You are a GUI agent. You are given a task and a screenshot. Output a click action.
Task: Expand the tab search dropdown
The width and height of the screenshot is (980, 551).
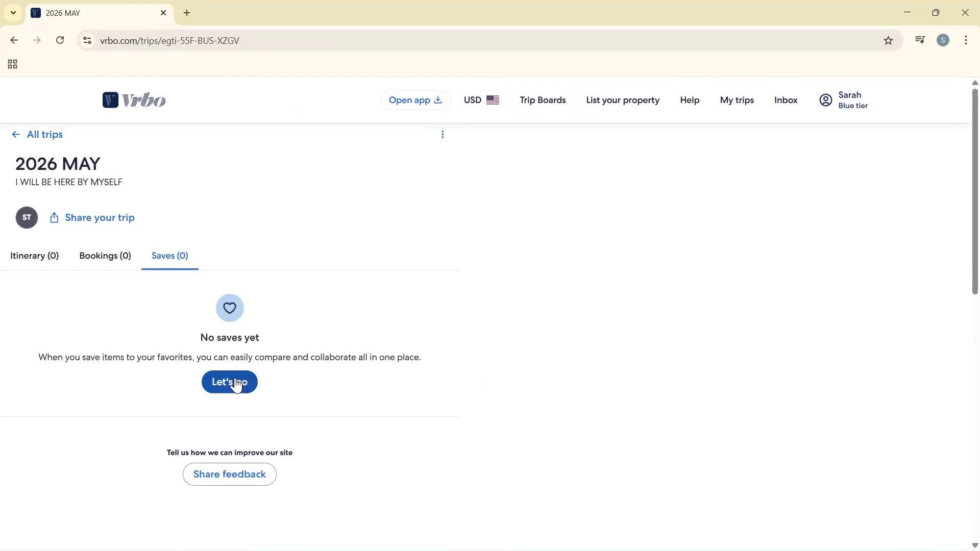(x=13, y=13)
